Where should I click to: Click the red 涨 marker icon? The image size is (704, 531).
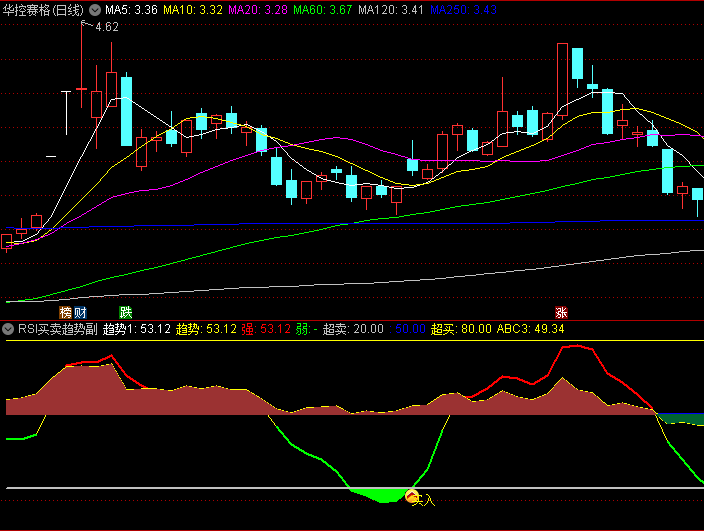pos(561,312)
